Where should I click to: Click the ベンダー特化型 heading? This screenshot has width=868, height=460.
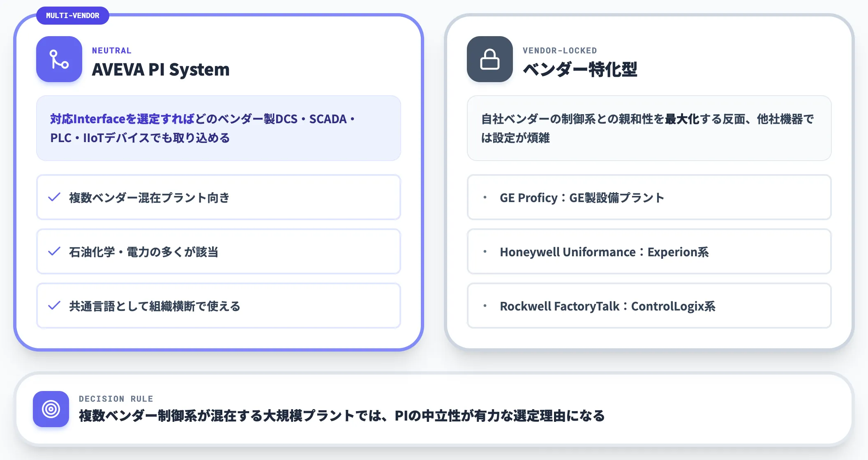(580, 69)
